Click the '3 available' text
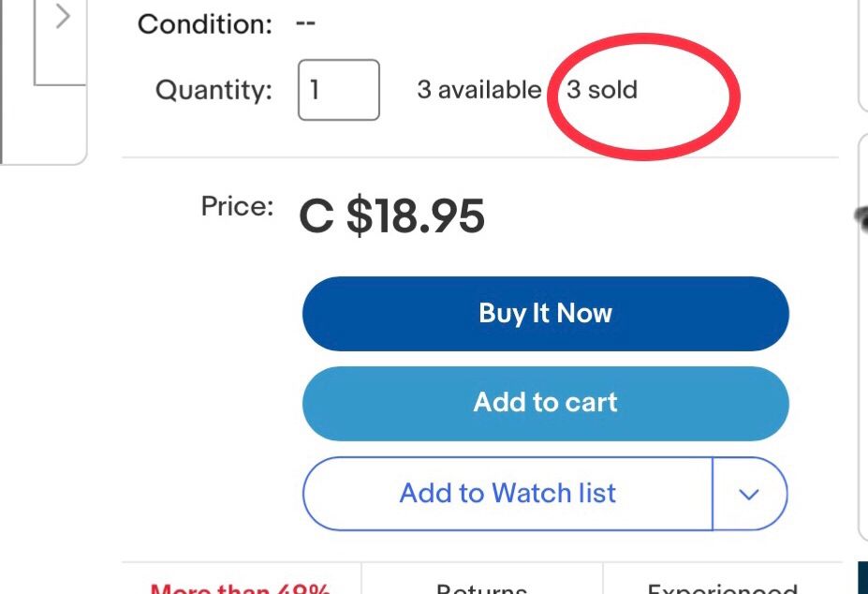The height and width of the screenshot is (594, 868). 478,90
